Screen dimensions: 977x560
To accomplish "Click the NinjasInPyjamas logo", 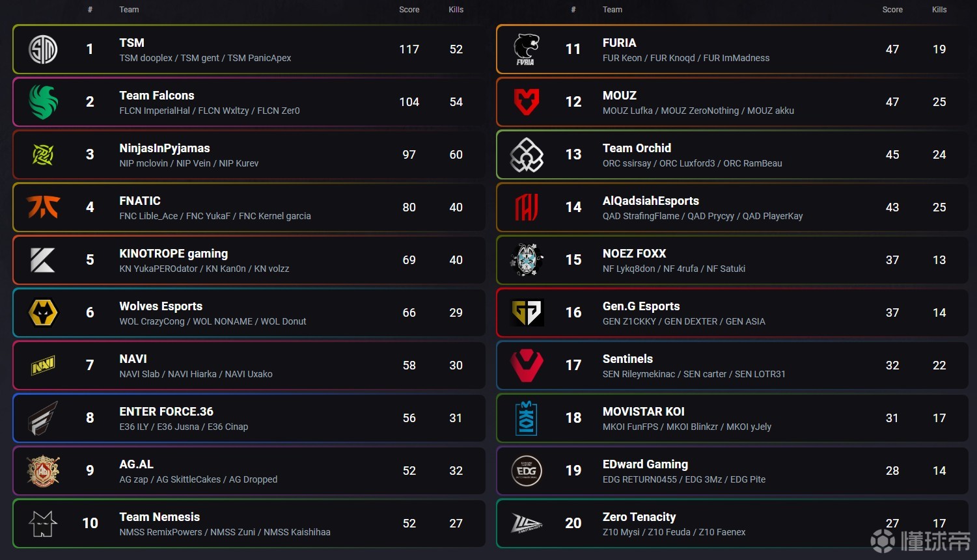I will tap(44, 155).
